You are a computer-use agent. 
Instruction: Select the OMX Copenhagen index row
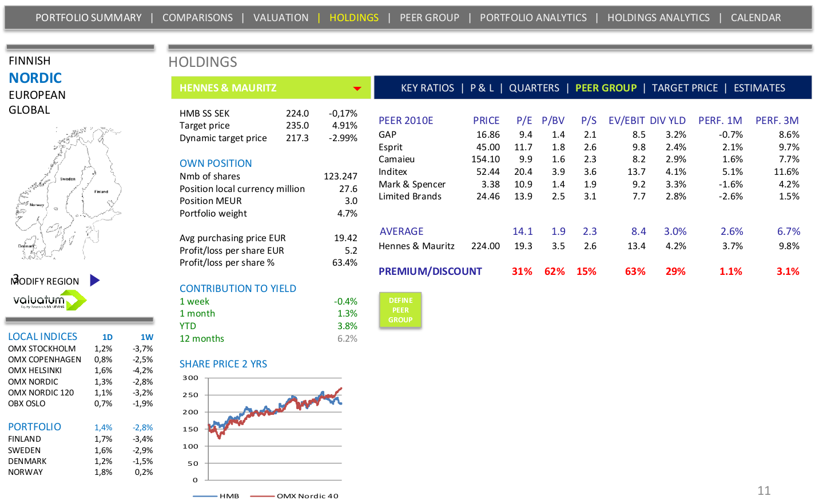[x=81, y=359]
